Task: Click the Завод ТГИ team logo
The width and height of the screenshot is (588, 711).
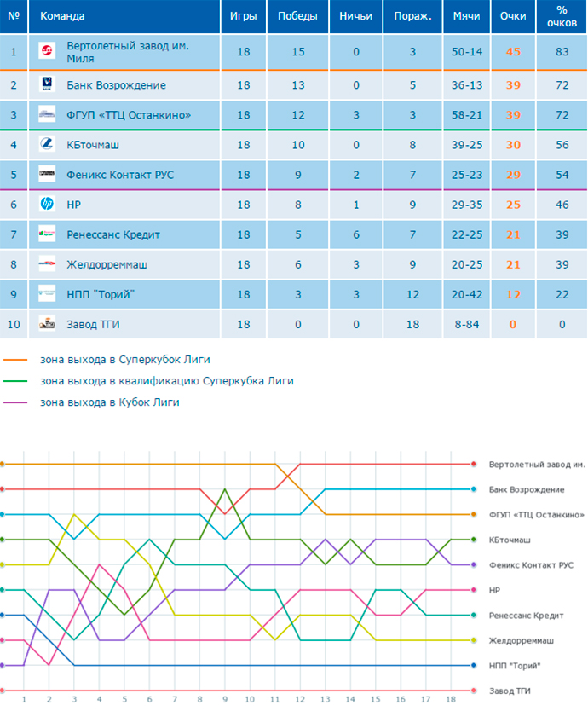Action: (x=47, y=324)
